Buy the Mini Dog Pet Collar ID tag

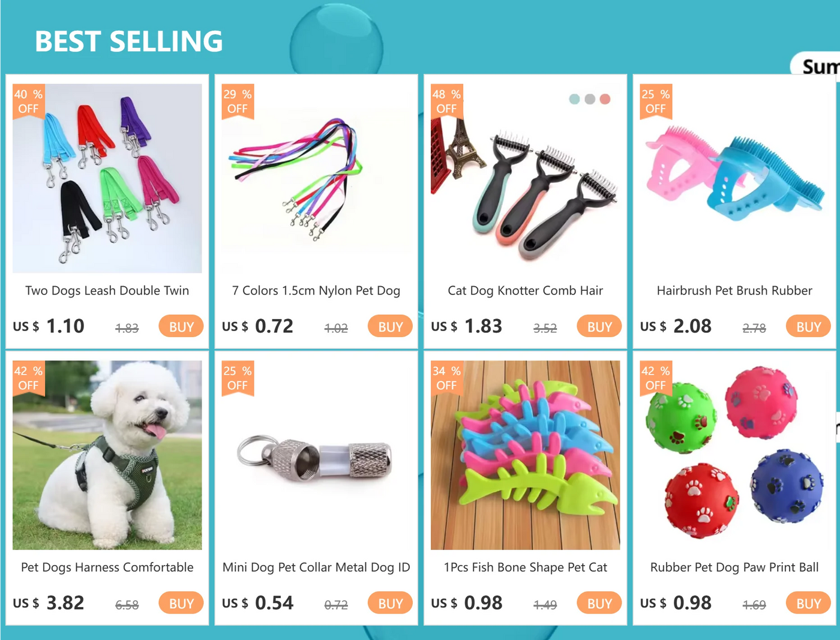(x=391, y=603)
